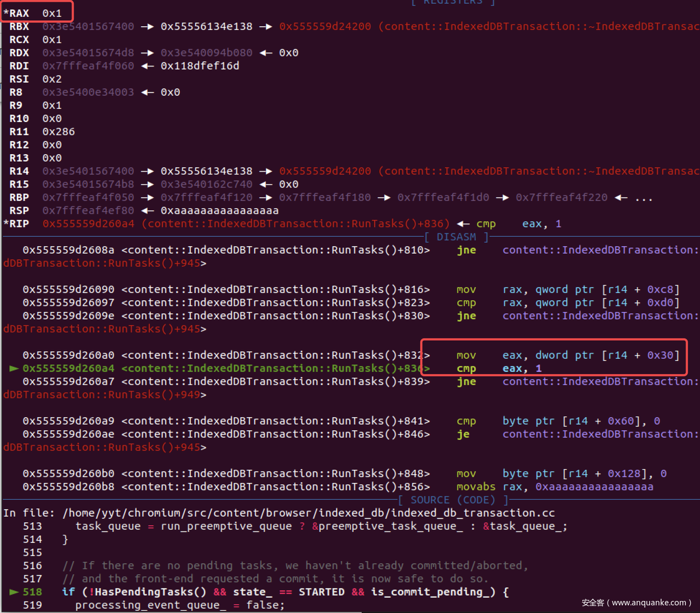The image size is (700, 613).
Task: Click the left-pointing arrow after the RDI address
Action: tap(147, 66)
